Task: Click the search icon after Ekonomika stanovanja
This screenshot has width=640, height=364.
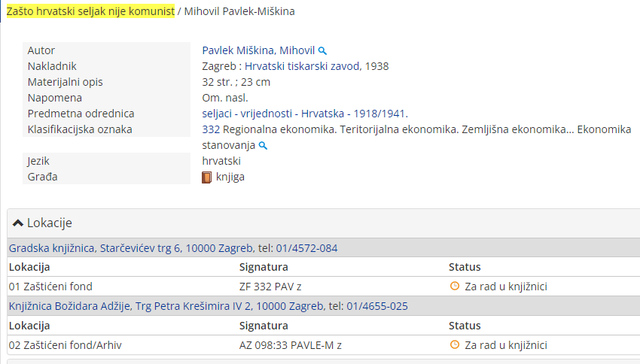Action: point(264,146)
